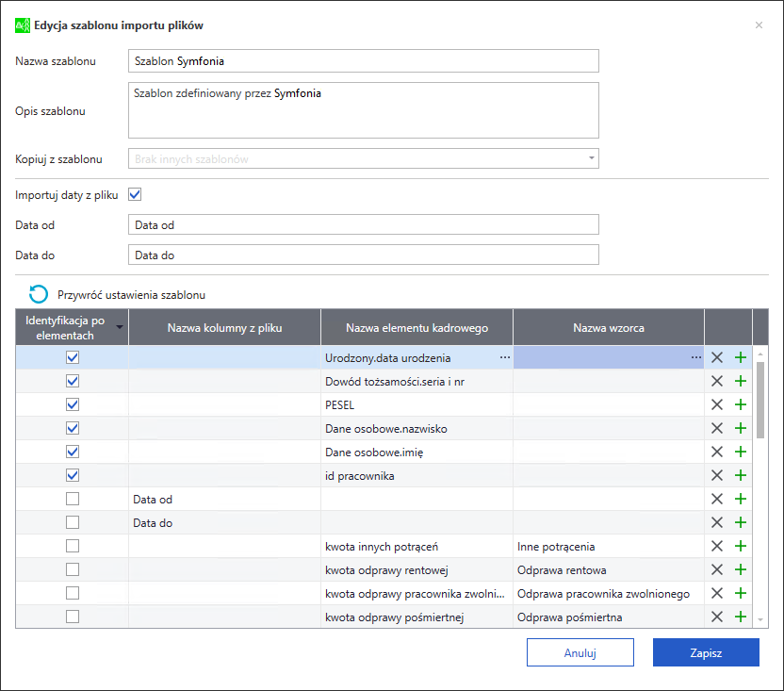Click the restore template settings icon
The height and width of the screenshot is (691, 784).
(x=39, y=294)
